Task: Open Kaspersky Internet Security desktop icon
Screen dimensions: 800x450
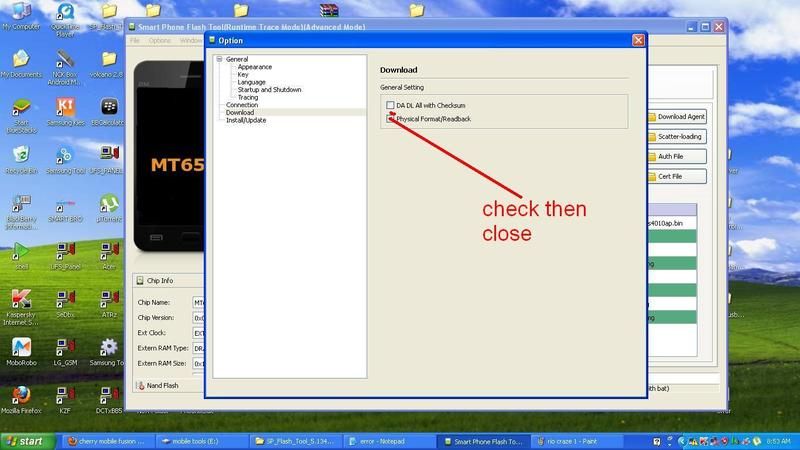Action: [x=21, y=308]
